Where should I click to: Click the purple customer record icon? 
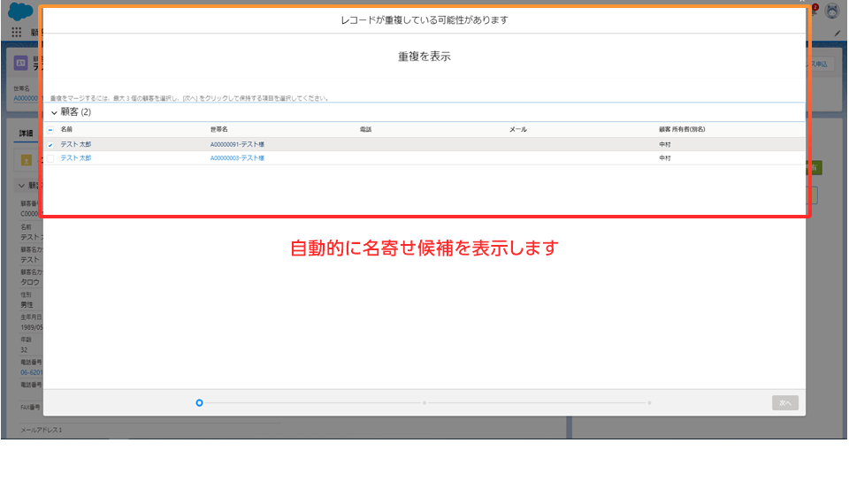pyautogui.click(x=20, y=63)
